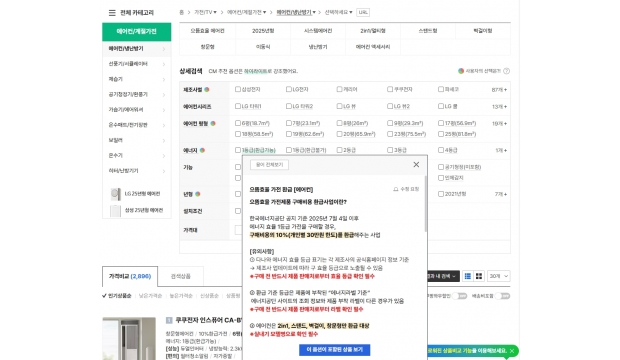Open the 2in1/멀티형 category tab
Image resolution: width=620 pixels, height=360 pixels.
(373, 31)
